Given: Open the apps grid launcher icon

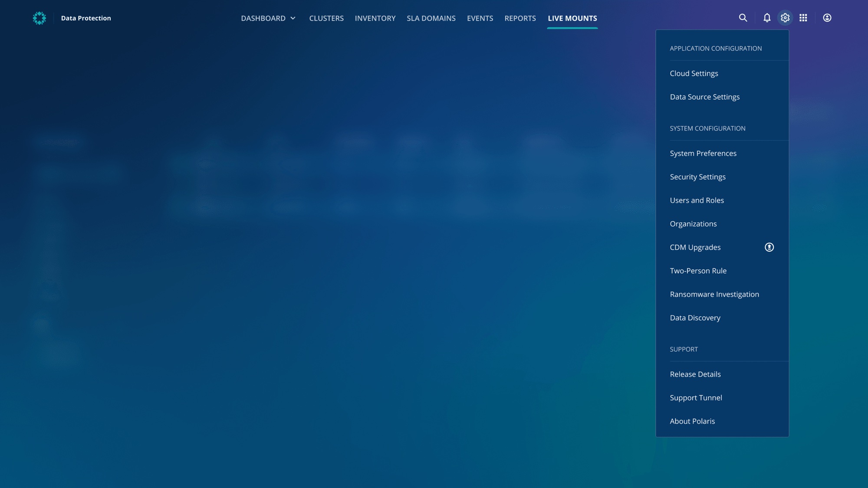Looking at the screenshot, I should point(803,18).
